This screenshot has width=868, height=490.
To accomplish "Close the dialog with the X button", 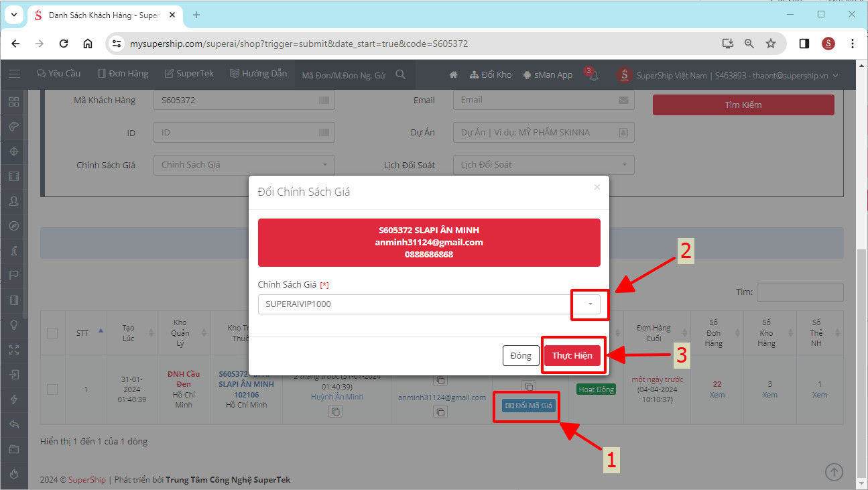I will pyautogui.click(x=597, y=187).
